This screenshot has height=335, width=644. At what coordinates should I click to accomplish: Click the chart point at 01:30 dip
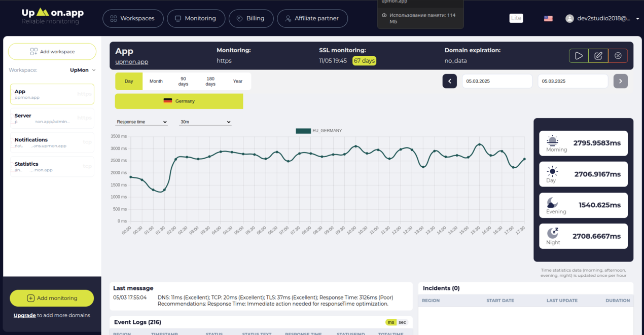pyautogui.click(x=164, y=190)
